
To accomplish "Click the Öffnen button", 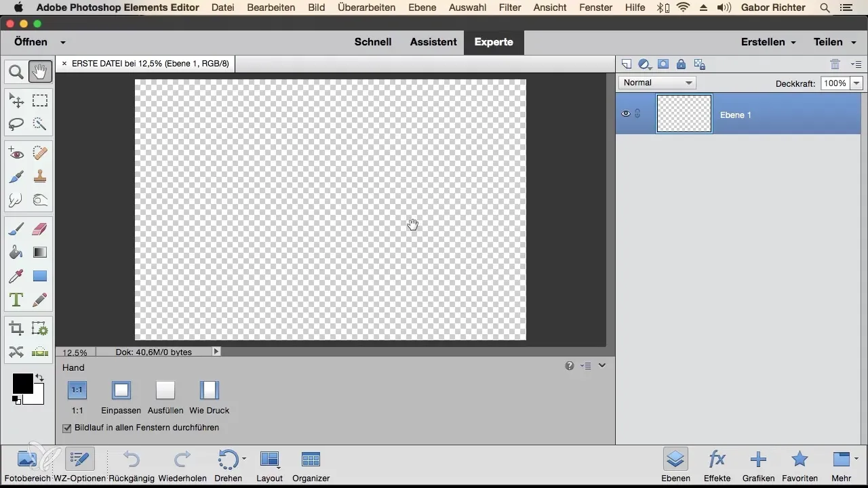I will (31, 42).
